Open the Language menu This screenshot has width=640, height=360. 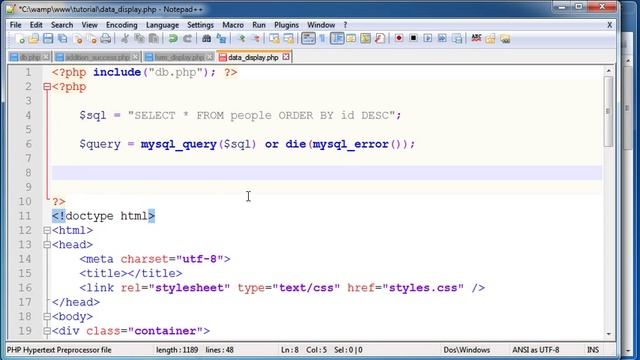click(x=162, y=25)
